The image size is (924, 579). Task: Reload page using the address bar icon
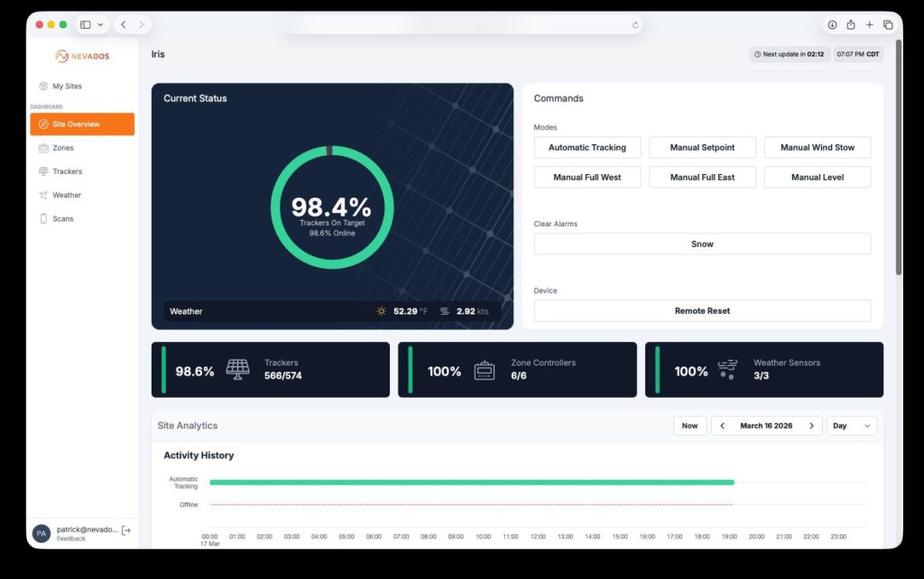pos(635,24)
